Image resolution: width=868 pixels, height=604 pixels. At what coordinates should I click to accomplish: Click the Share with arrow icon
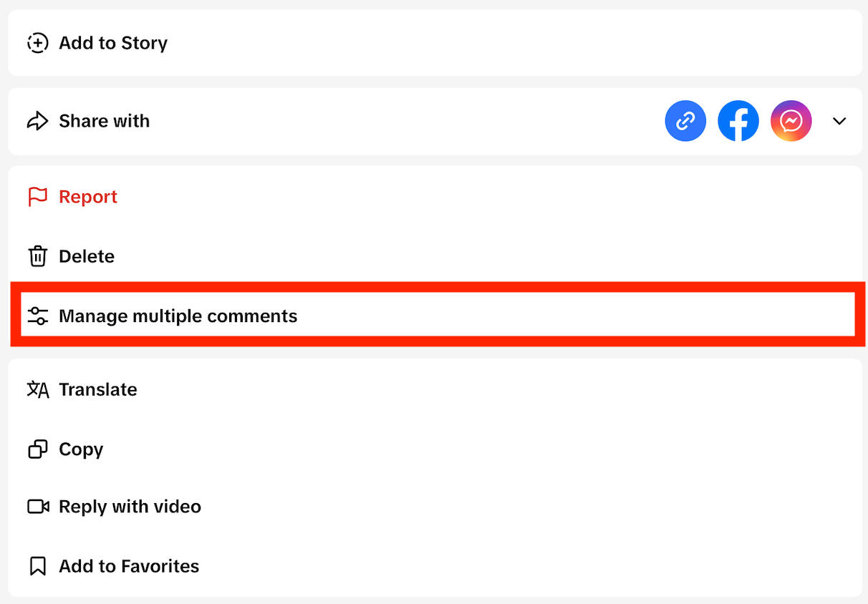pos(37,121)
